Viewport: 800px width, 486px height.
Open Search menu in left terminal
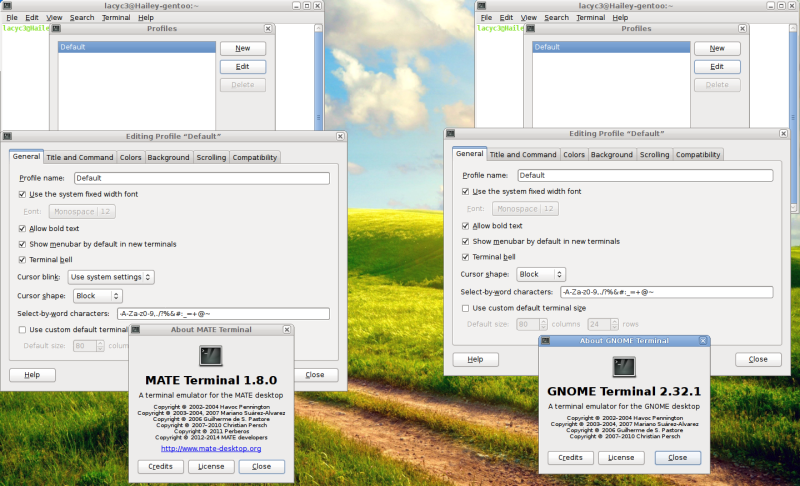(x=82, y=17)
